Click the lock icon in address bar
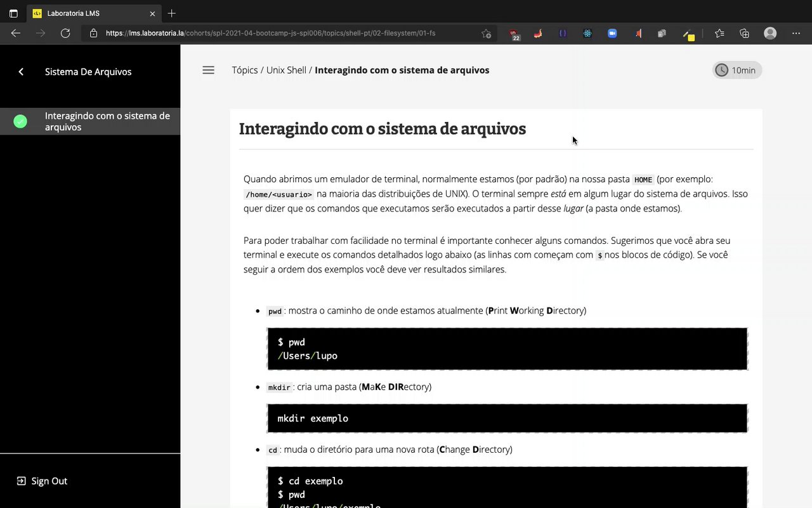The width and height of the screenshot is (812, 508). [x=93, y=33]
